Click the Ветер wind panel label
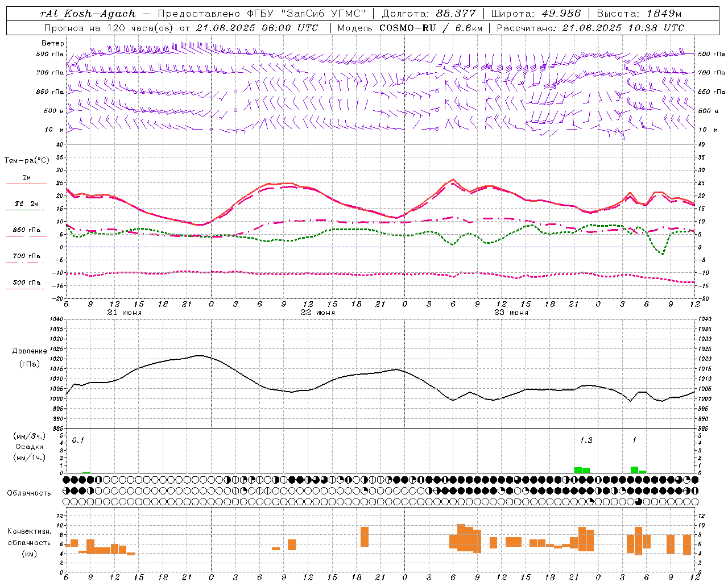The height and width of the screenshot is (582, 728). coord(52,43)
